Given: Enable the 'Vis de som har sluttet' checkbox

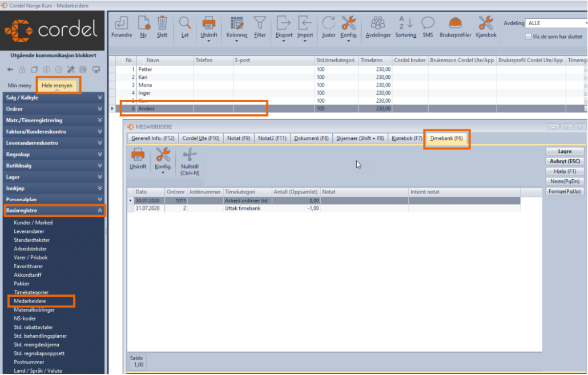Looking at the screenshot, I should pos(529,37).
